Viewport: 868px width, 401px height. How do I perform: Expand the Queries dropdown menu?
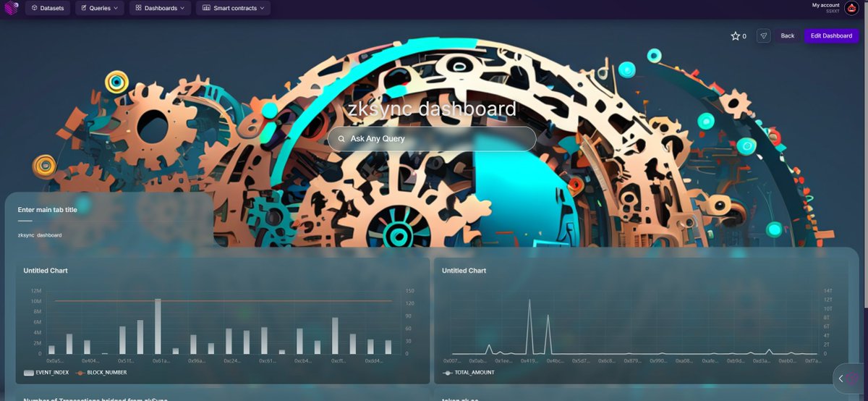(99, 8)
